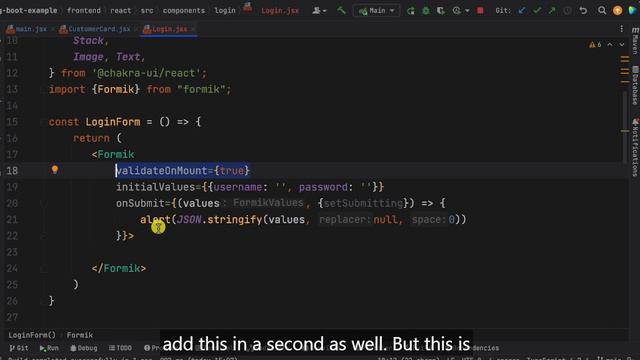Run Main with coverage icon
This screenshot has width=640, height=360.
tap(441, 11)
